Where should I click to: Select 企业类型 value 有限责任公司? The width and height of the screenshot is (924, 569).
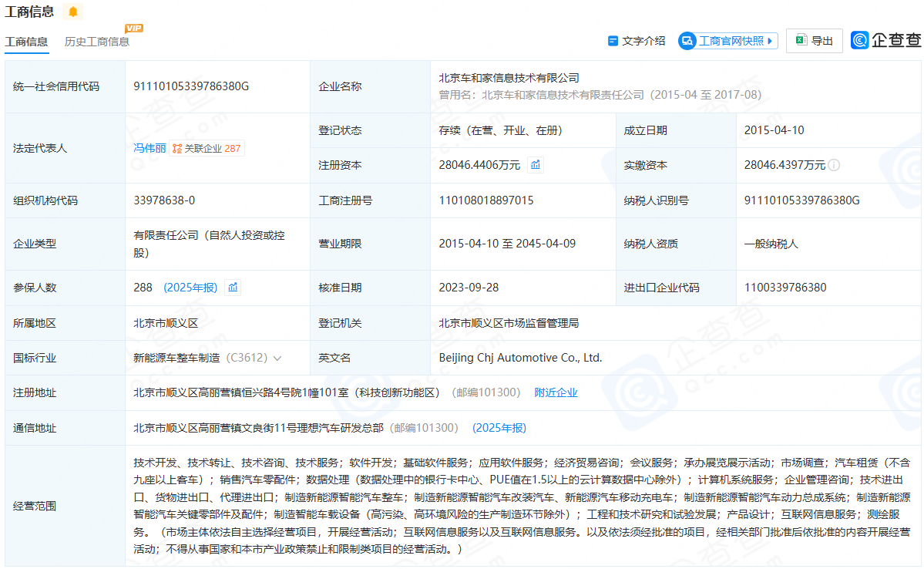(x=209, y=244)
